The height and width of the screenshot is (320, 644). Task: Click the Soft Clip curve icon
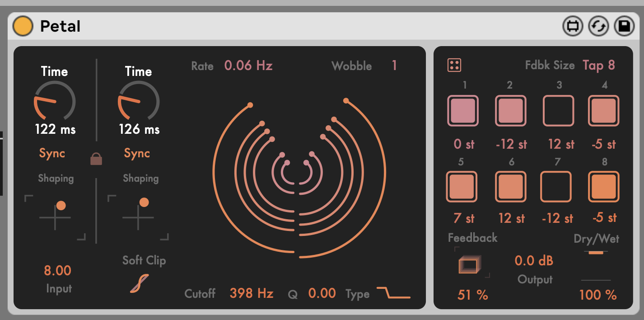click(139, 283)
